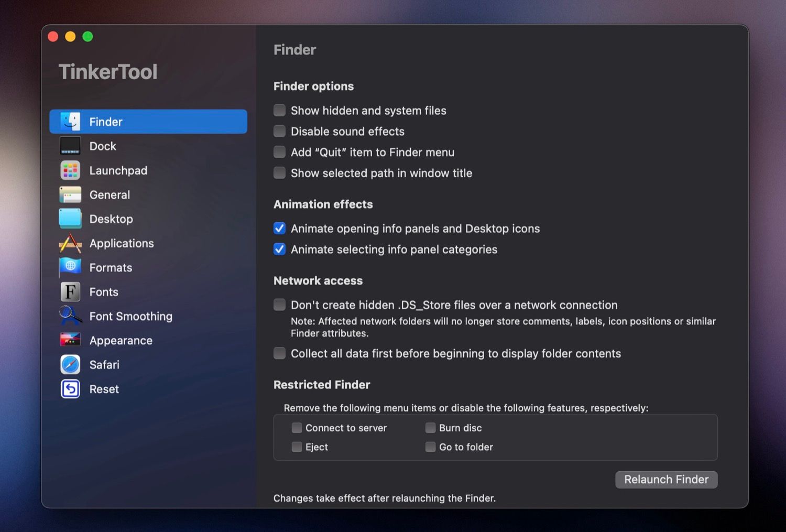Click the Launchpad grid icon
Screen dimensions: 786x532
tap(70, 170)
